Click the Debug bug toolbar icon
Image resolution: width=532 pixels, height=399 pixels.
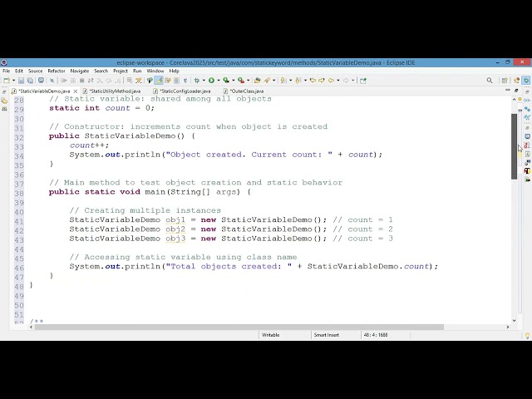point(197,81)
